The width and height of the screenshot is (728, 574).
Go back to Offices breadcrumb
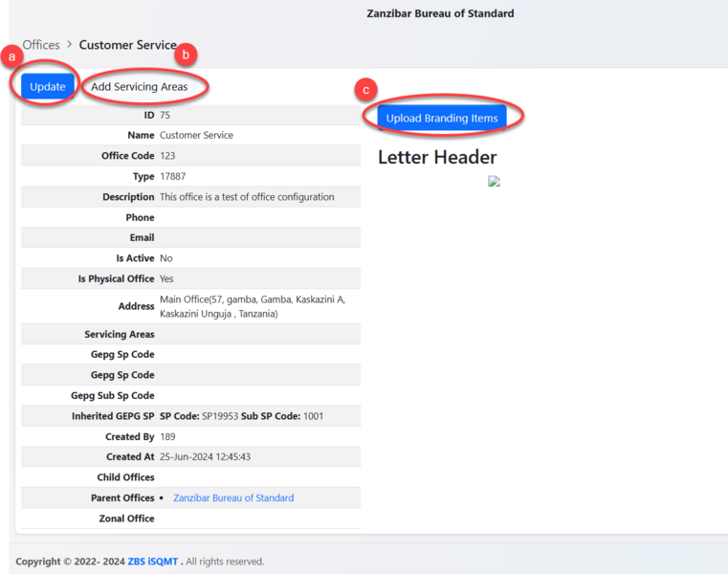point(41,45)
